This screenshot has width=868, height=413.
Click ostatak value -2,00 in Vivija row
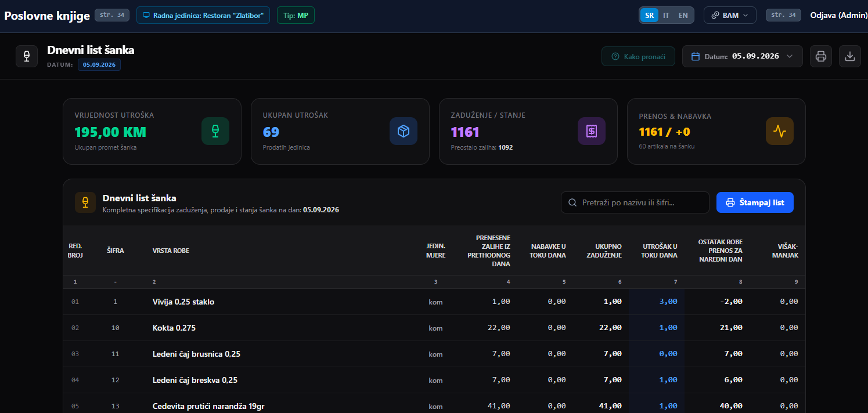point(730,302)
